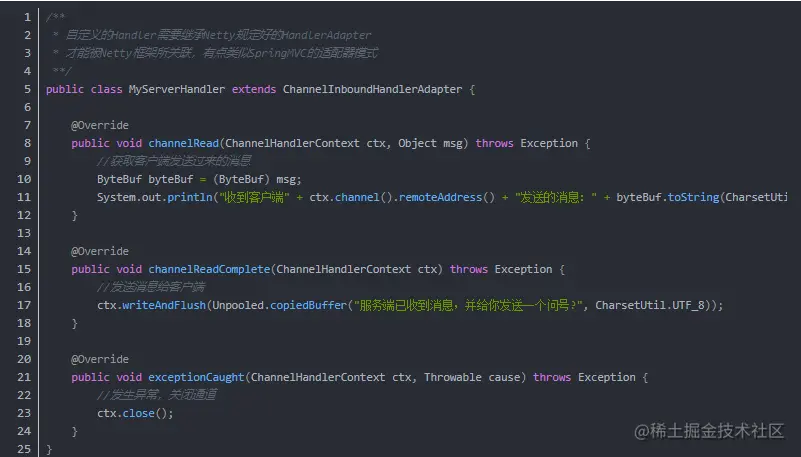Click byteBuf.toString on line 11

(668, 197)
